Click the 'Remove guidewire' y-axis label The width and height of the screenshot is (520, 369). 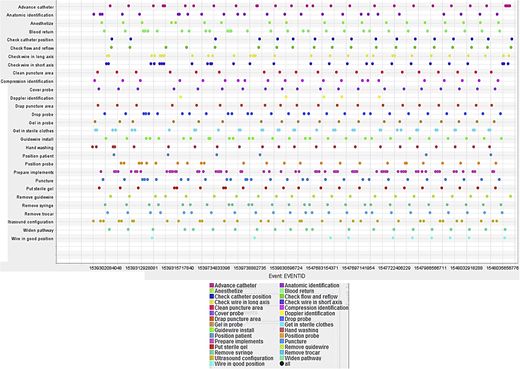[x=35, y=197]
